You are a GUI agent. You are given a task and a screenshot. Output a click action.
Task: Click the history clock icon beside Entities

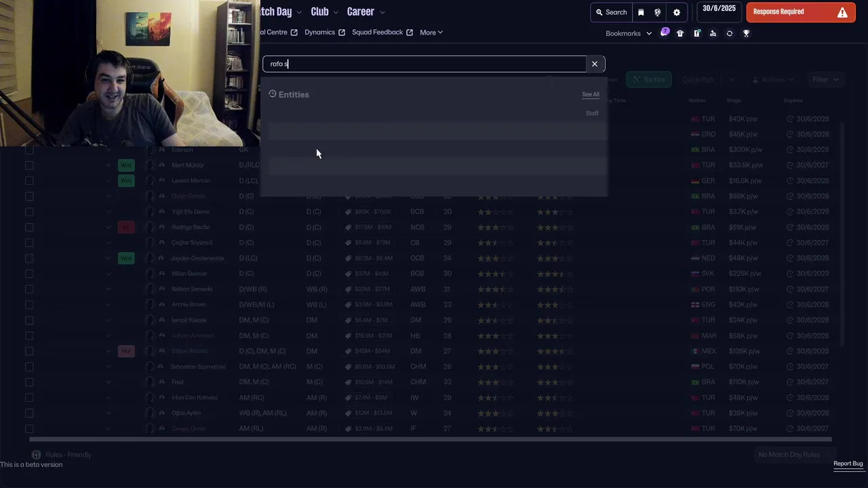tap(273, 94)
